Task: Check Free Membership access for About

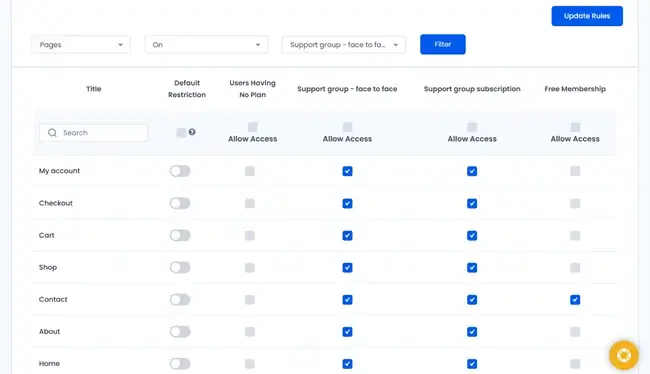Action: point(575,332)
